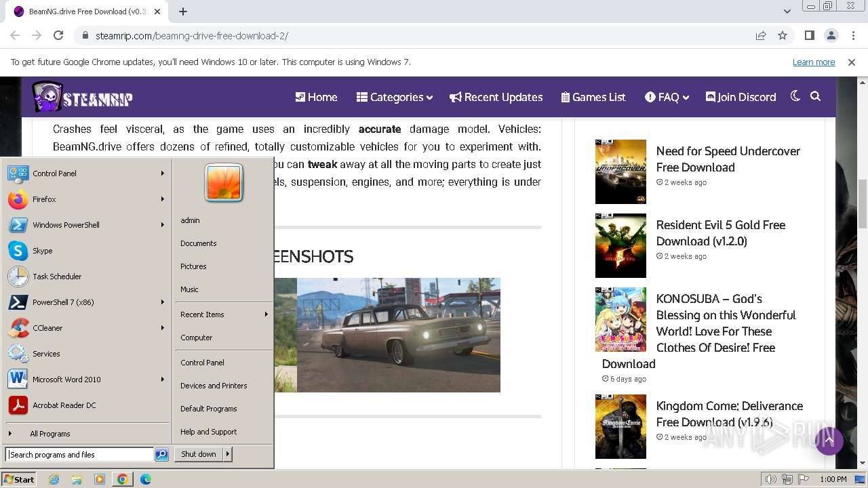Focus the Search programs and files box
Screen dimensions: 868x488
point(79,455)
